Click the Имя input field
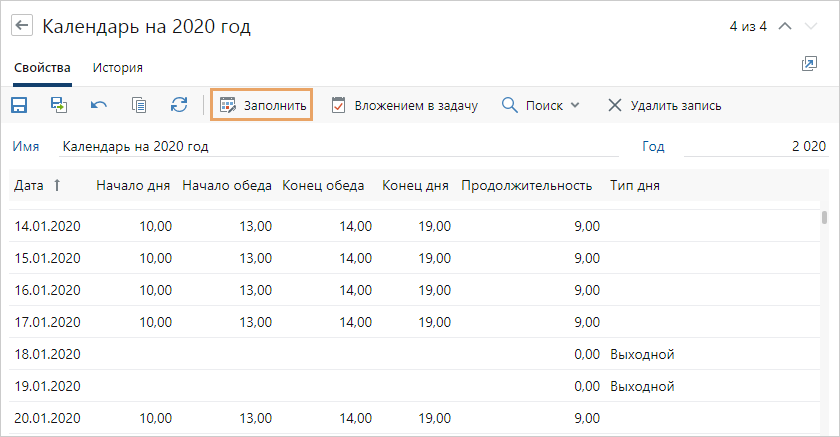 pyautogui.click(x=340, y=146)
